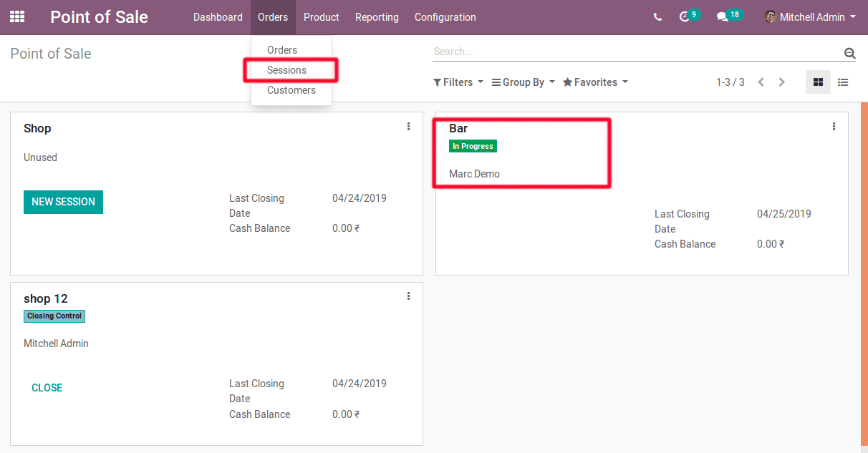Click the Unused status text

[40, 157]
